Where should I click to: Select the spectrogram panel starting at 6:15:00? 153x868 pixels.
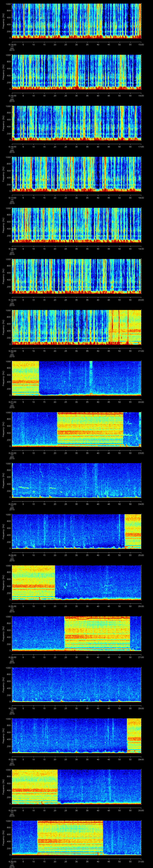click(77, 72)
